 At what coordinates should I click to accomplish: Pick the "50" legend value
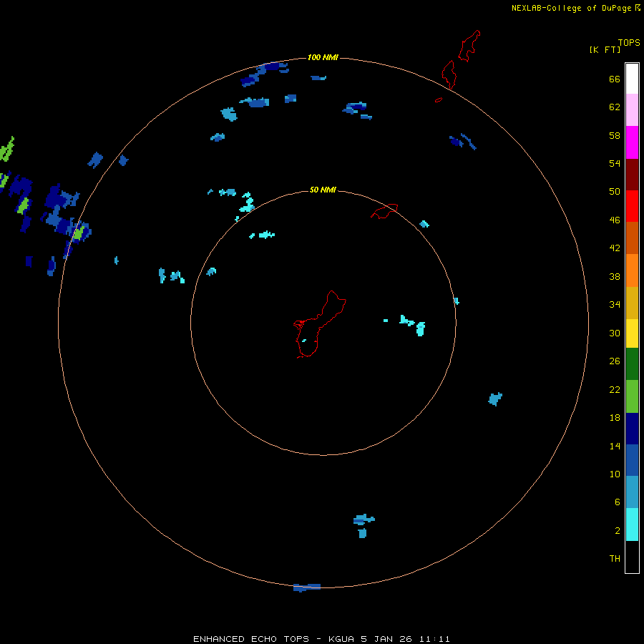click(x=615, y=192)
